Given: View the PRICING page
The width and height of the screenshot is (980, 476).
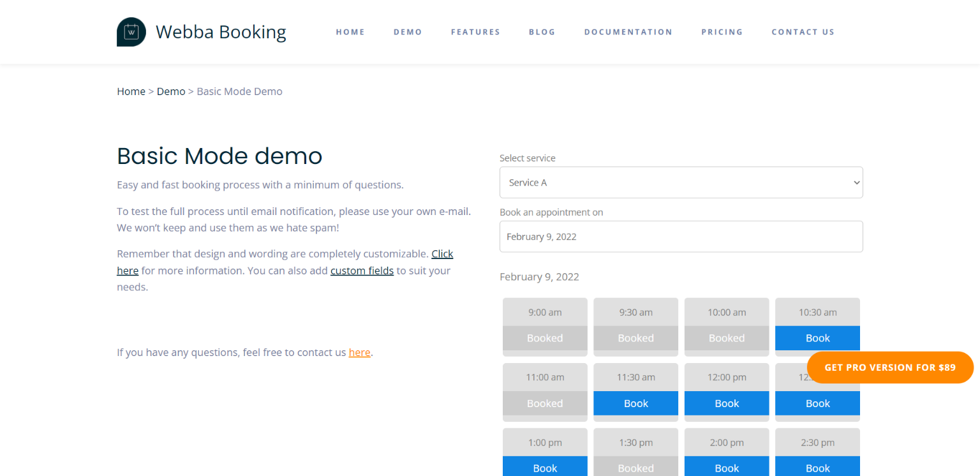Looking at the screenshot, I should coord(722,32).
